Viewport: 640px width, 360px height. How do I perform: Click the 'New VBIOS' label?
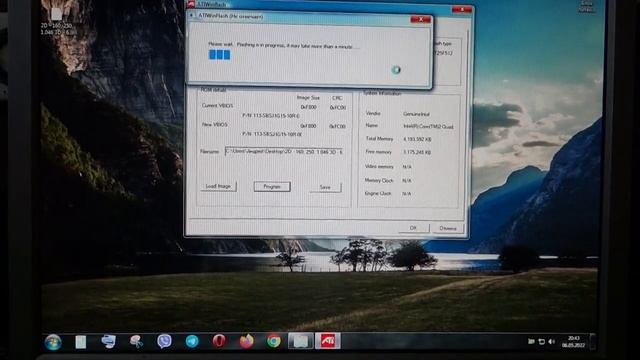click(215, 124)
